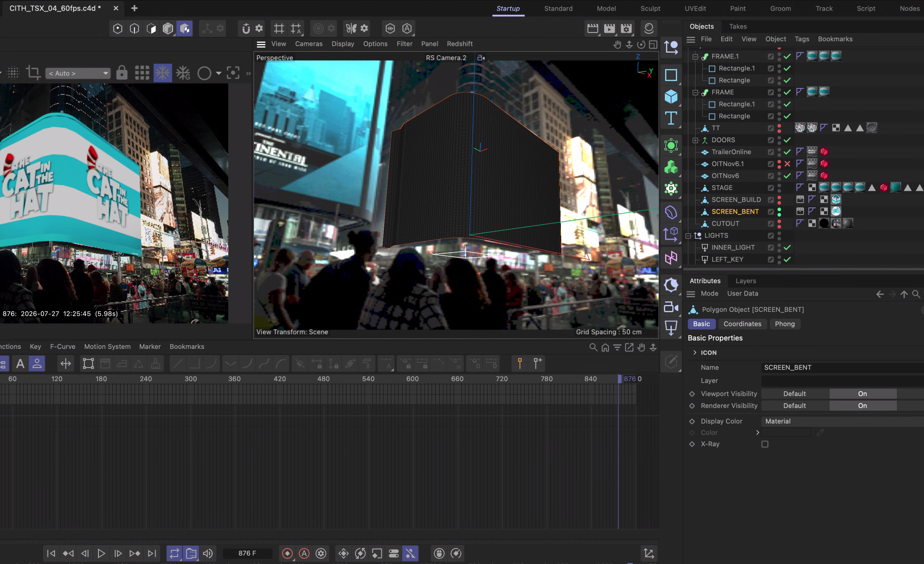Open the F-Curve menu

[63, 347]
